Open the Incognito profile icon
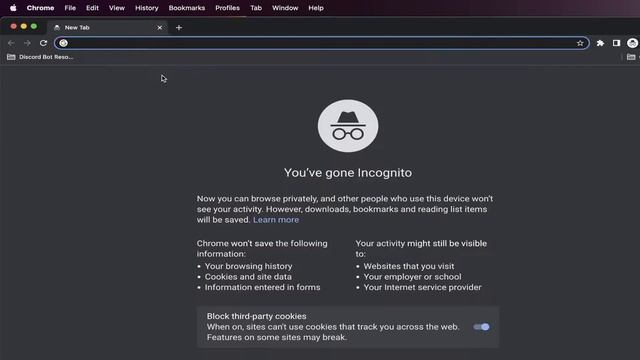The height and width of the screenshot is (360, 640). 632,43
